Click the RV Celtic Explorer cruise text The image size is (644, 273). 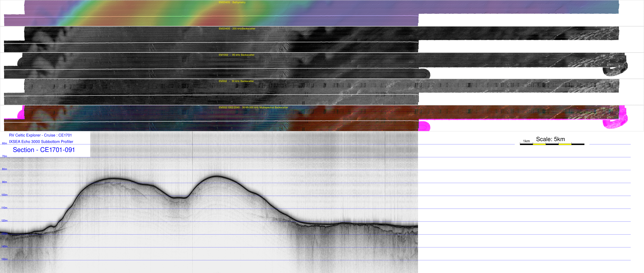point(40,135)
